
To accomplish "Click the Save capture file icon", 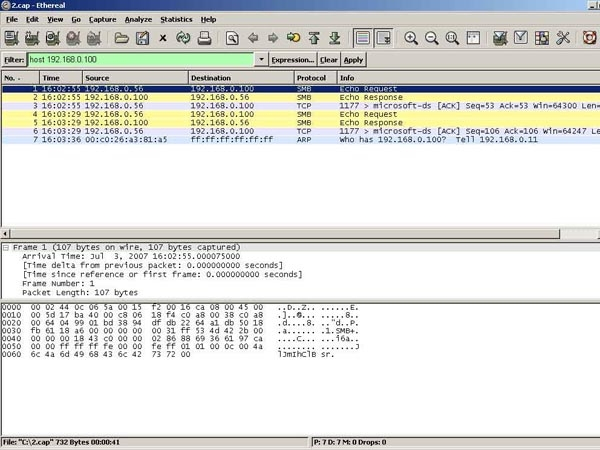I will coord(141,39).
